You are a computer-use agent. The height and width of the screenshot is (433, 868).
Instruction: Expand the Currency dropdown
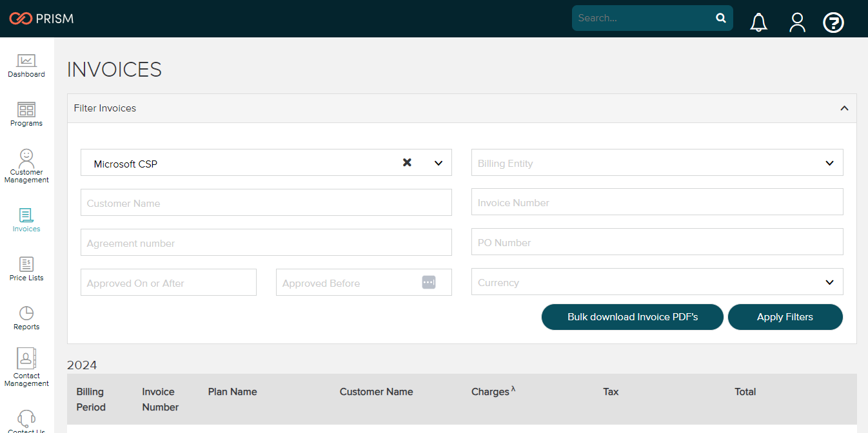(x=829, y=282)
